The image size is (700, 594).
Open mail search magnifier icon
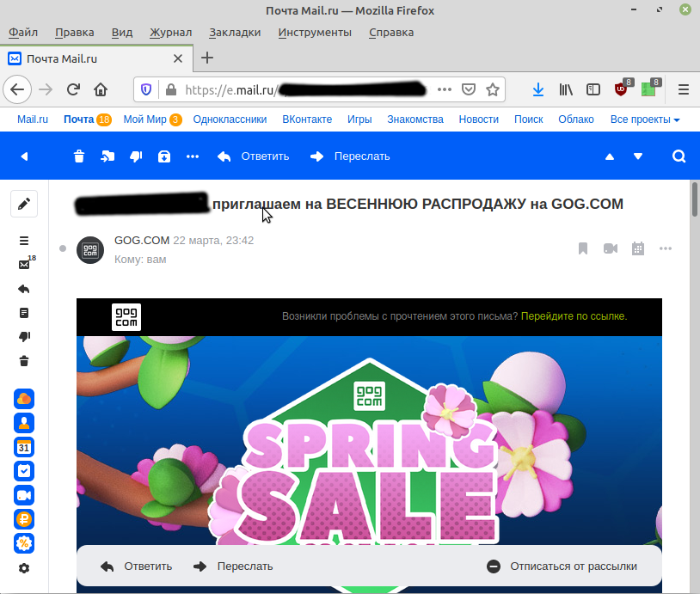pyautogui.click(x=679, y=156)
